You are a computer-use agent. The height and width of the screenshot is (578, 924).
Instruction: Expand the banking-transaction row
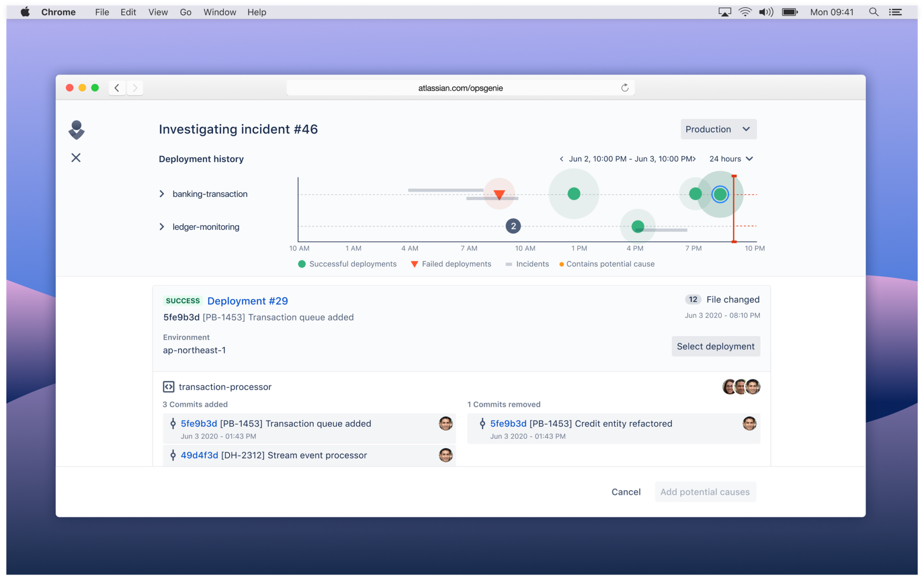162,194
